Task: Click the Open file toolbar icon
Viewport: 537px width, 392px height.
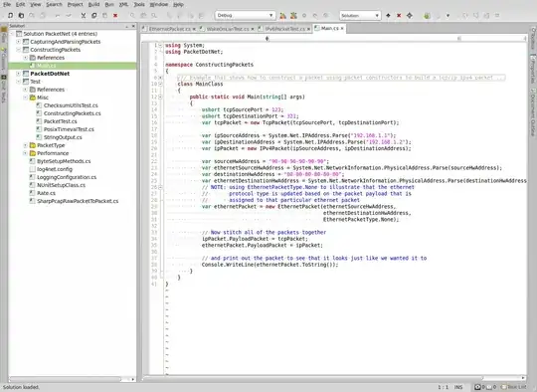Action: point(21,15)
